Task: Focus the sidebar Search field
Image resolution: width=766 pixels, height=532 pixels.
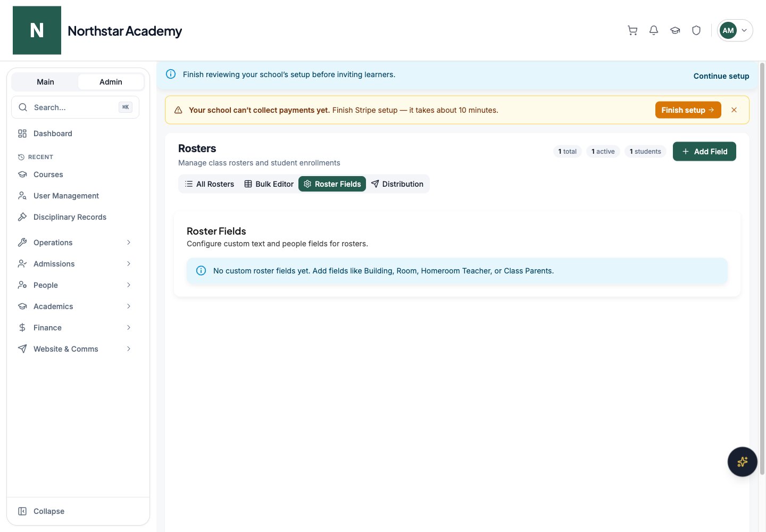Action: click(x=75, y=107)
